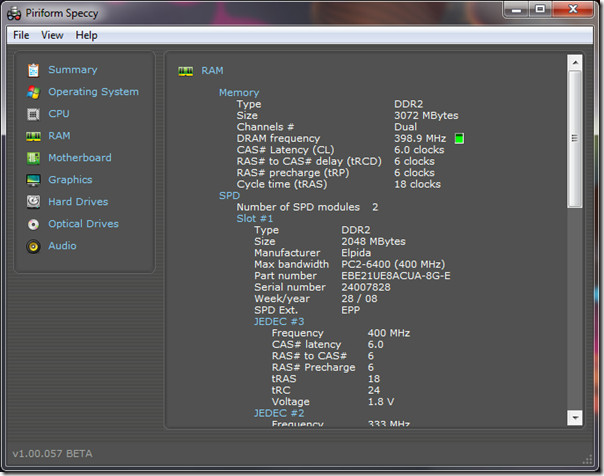Select serial number '24007828'
The image size is (604, 476).
click(x=366, y=287)
